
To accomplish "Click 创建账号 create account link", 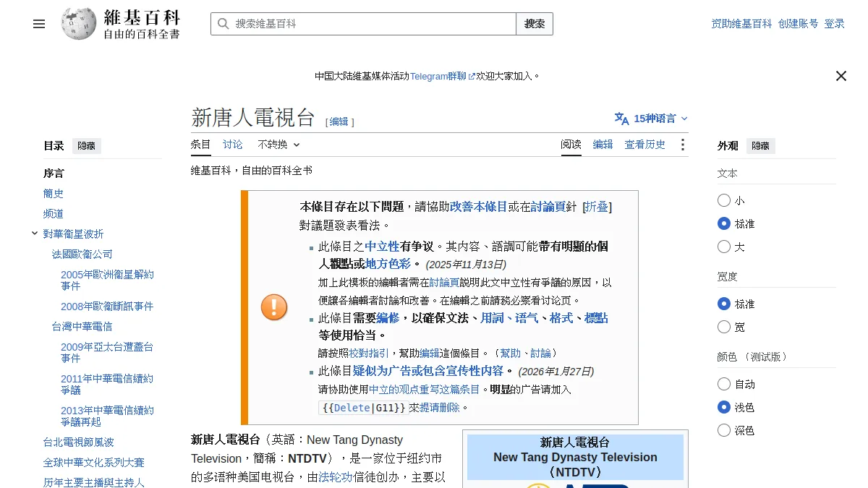I will pyautogui.click(x=798, y=24).
